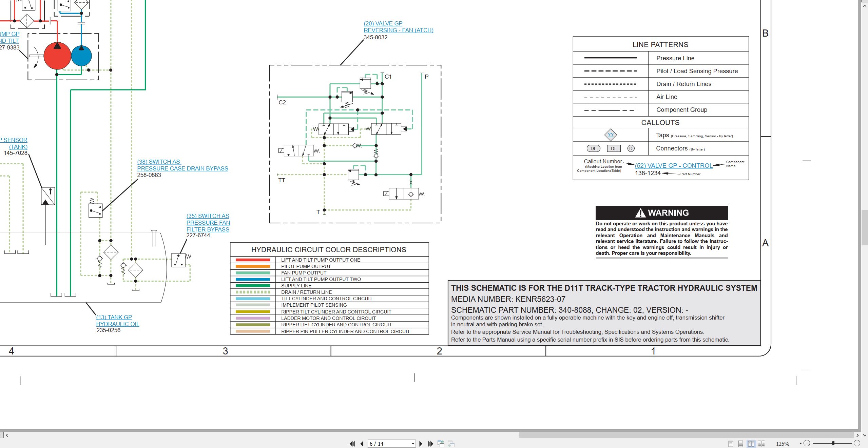Click the FAN PUMP OUTPUT legend text
Screen dimensions: 868x448
304,273
